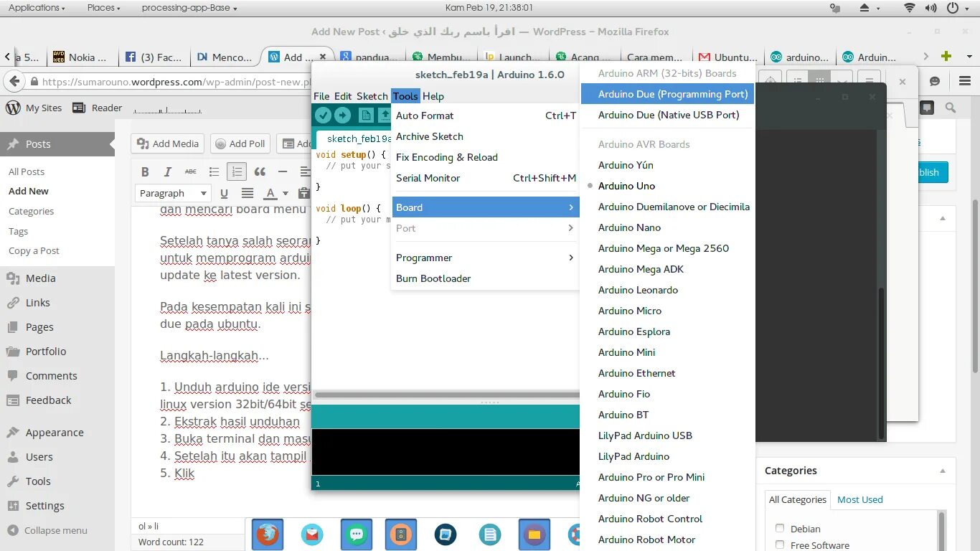980x551 pixels.
Task: Click Firefox icon in the dock
Action: pos(267,534)
